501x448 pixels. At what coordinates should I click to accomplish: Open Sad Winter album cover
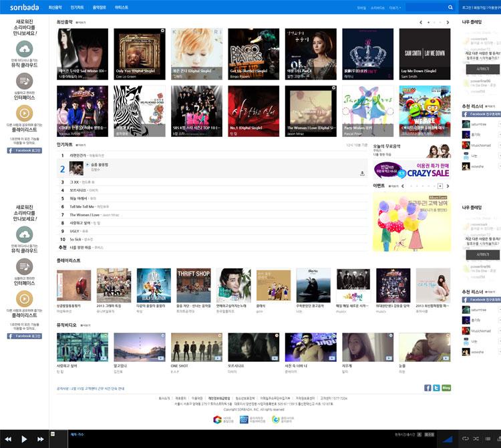82,54
